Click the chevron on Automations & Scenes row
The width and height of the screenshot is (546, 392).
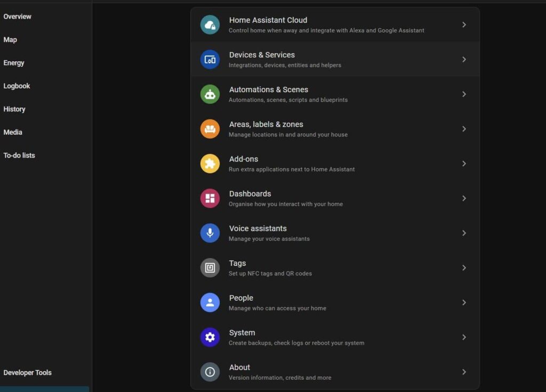(464, 94)
